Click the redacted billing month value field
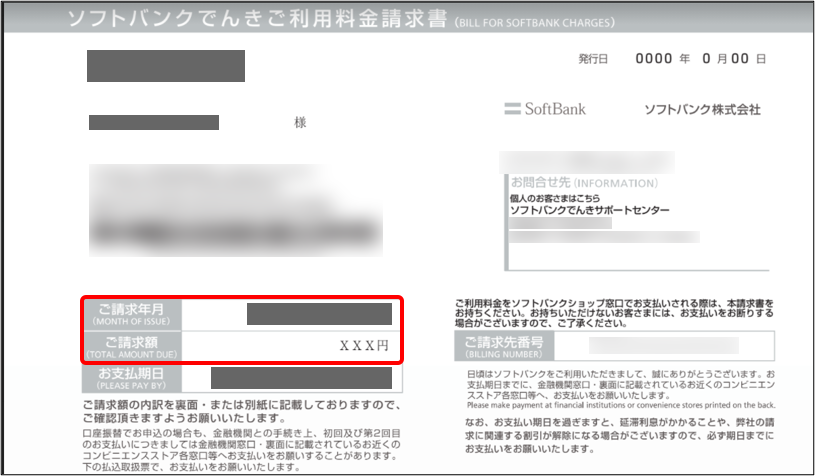Viewport: 815px width, 476px height. (319, 314)
